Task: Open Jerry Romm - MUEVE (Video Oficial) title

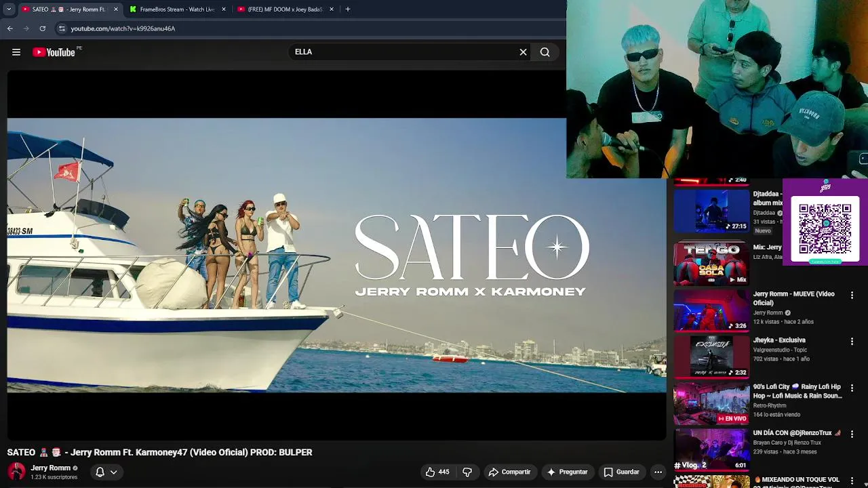Action: [x=793, y=298]
